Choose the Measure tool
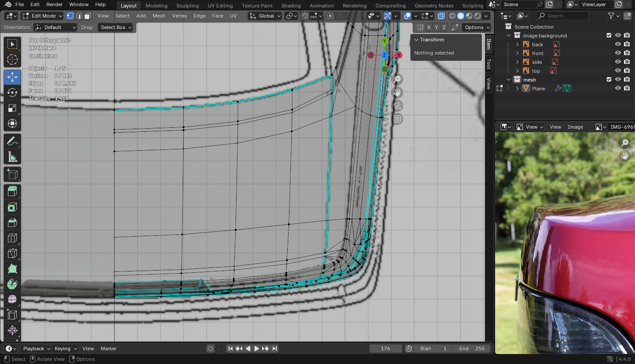Viewport: 635px width, 364px height. tap(12, 157)
